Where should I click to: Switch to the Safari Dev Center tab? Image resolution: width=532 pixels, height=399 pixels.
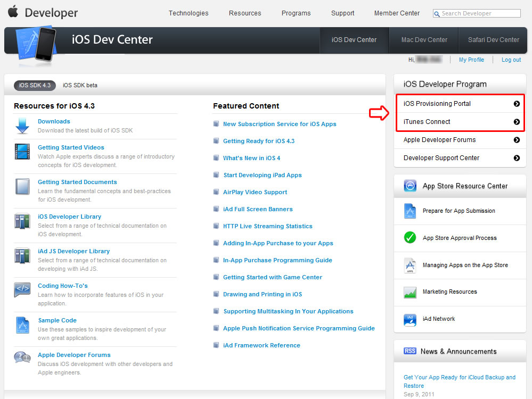point(493,40)
